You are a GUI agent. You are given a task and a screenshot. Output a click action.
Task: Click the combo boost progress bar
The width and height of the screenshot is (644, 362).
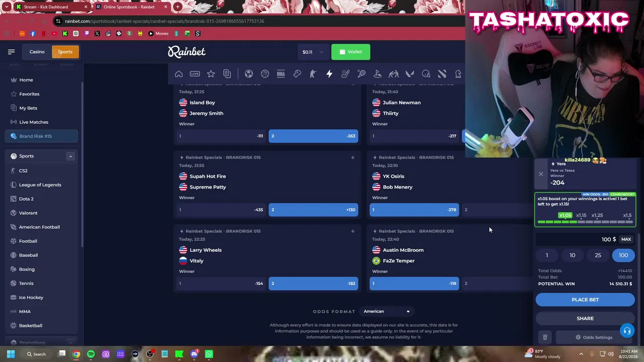[585, 222]
